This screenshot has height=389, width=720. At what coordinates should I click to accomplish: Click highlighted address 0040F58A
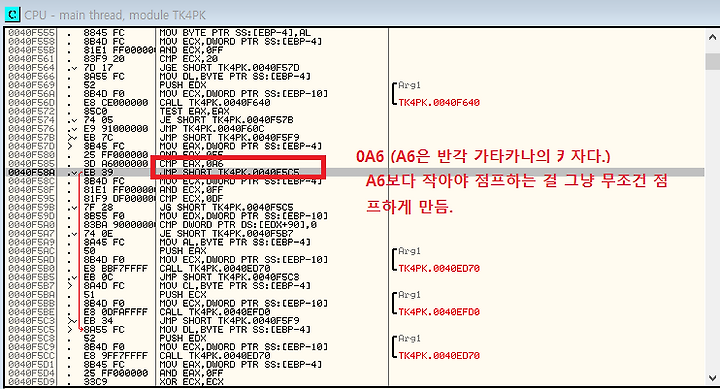[x=31, y=172]
